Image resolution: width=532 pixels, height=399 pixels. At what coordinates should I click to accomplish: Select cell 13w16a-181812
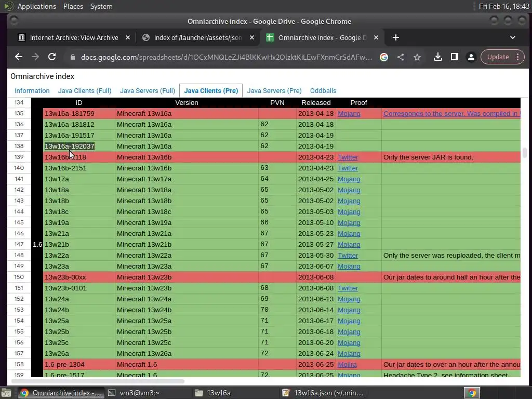(x=79, y=125)
